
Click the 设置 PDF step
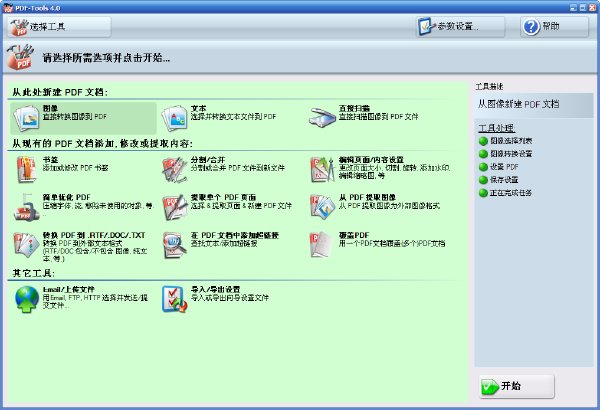pyautogui.click(x=504, y=167)
